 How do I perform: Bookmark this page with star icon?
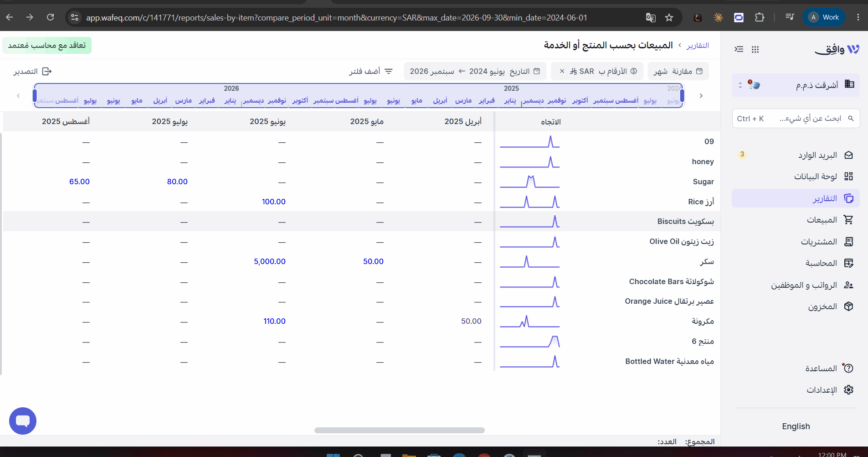point(669,17)
